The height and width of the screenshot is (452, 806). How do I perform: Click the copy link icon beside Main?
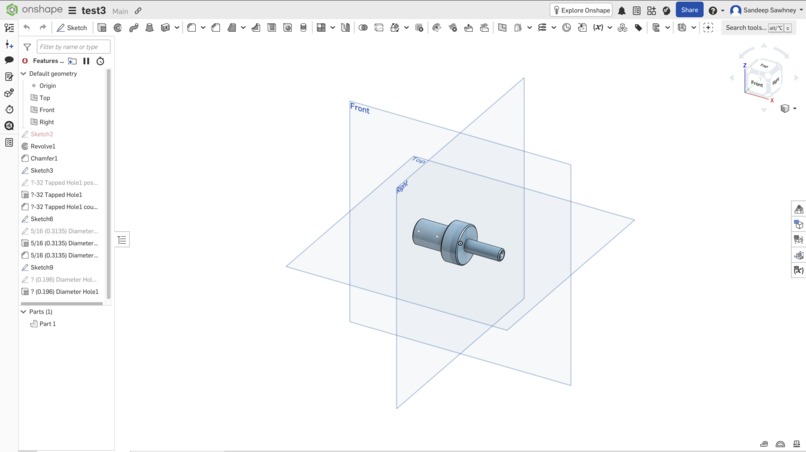[138, 10]
